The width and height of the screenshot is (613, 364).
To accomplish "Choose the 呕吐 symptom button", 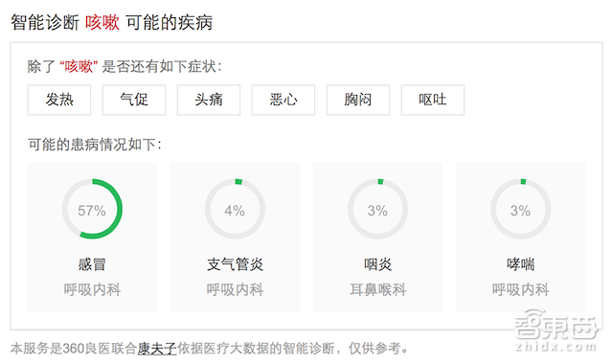I will (x=432, y=100).
